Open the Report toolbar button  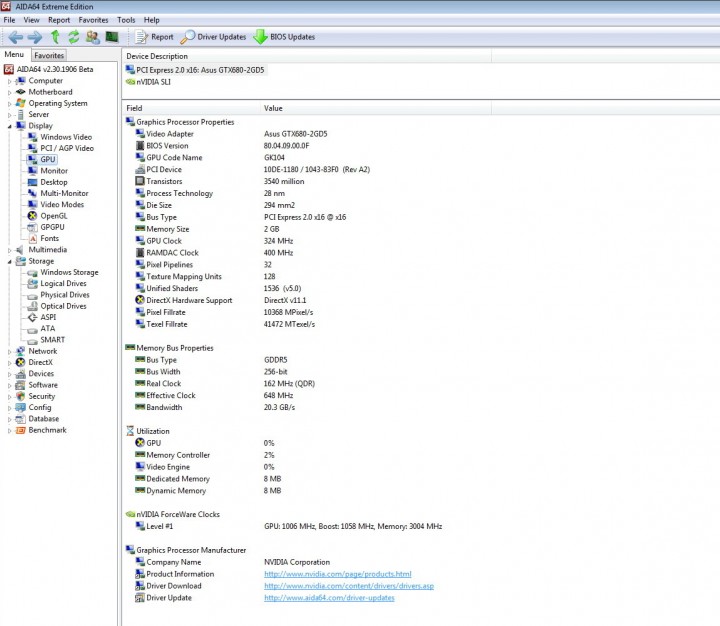(x=154, y=37)
